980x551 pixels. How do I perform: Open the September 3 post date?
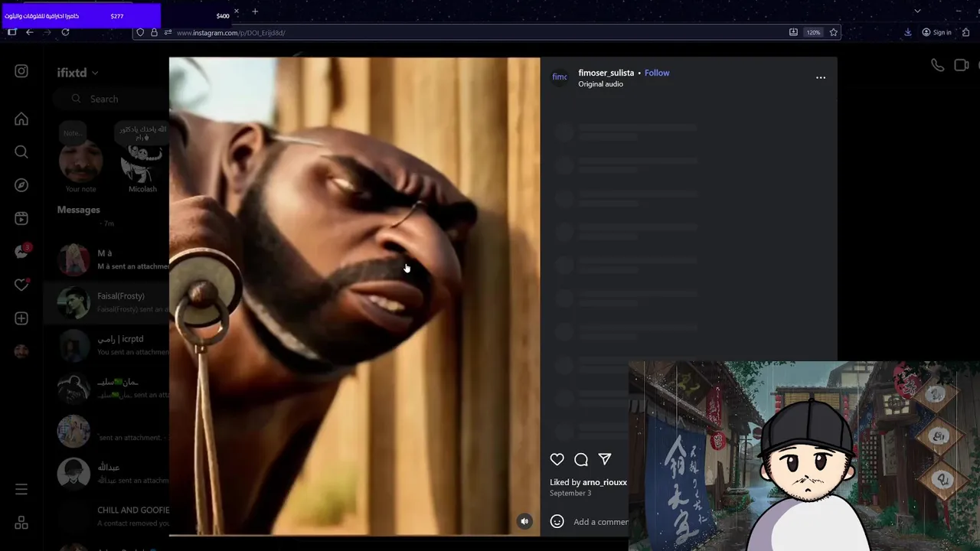[570, 494]
